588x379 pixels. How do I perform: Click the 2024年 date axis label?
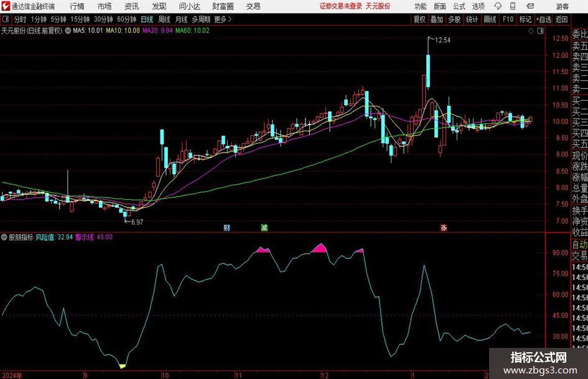pyautogui.click(x=12, y=375)
